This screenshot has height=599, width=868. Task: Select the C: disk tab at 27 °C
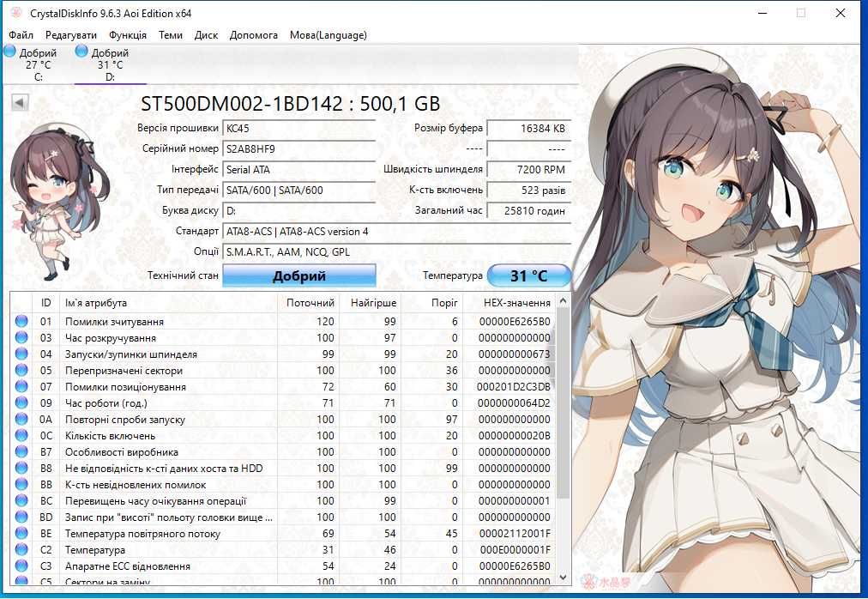point(38,64)
